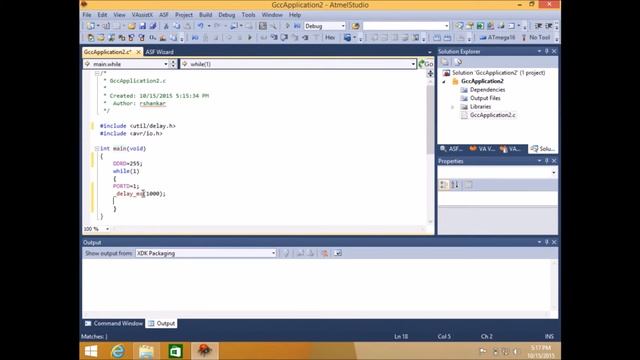The image size is (640, 360).
Task: Select Output Files in Solution Explorer
Action: point(485,98)
